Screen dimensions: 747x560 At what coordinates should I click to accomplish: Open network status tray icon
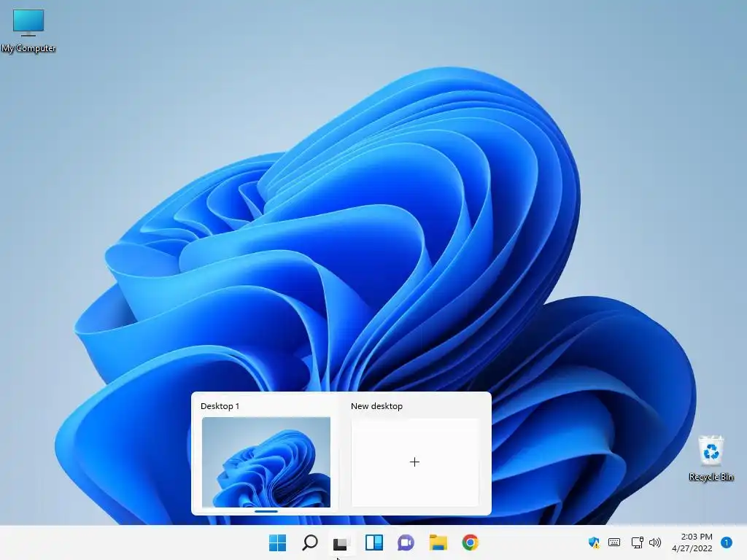637,542
